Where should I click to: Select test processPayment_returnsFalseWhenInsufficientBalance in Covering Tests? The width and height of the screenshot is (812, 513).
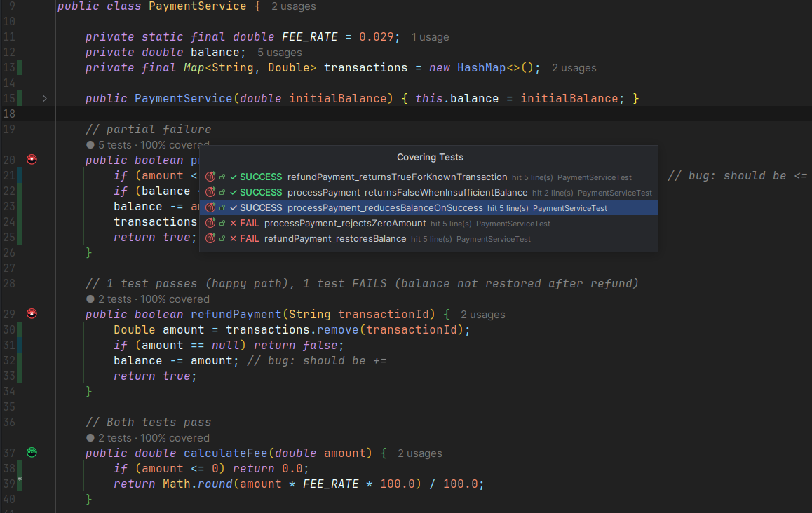click(x=428, y=193)
